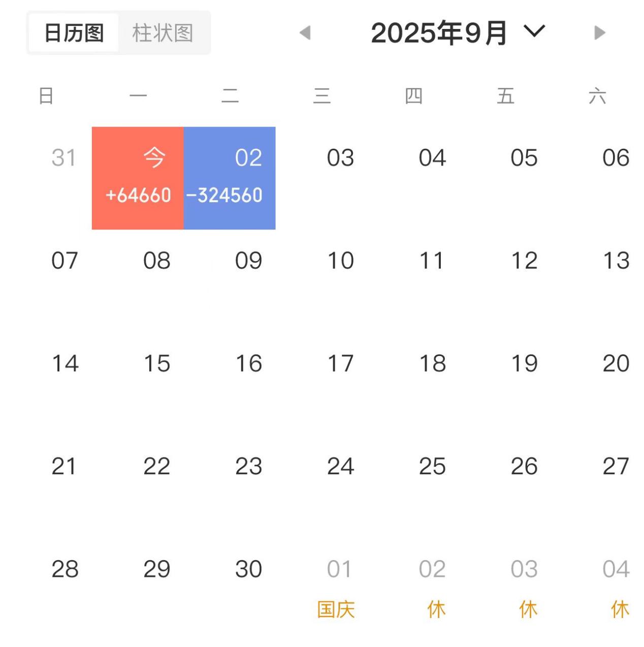The height and width of the screenshot is (647, 644).
Task: Open the 2025年9月 month title
Action: 439,33
